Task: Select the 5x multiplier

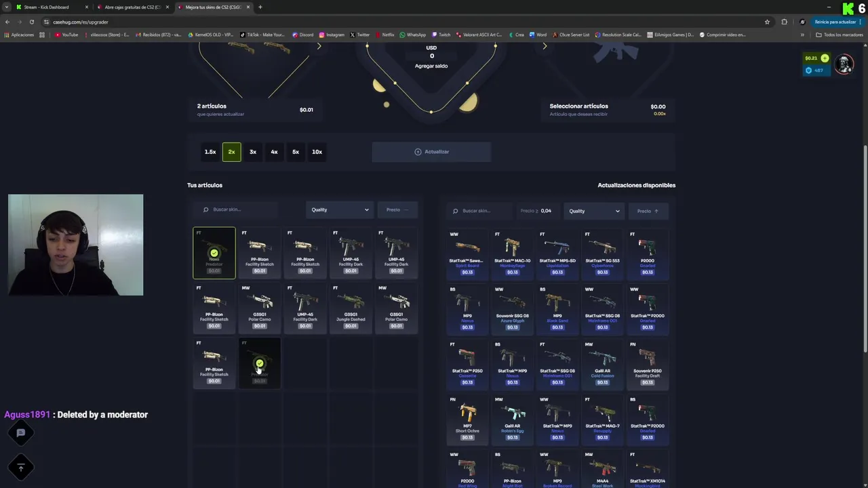Action: click(x=296, y=152)
